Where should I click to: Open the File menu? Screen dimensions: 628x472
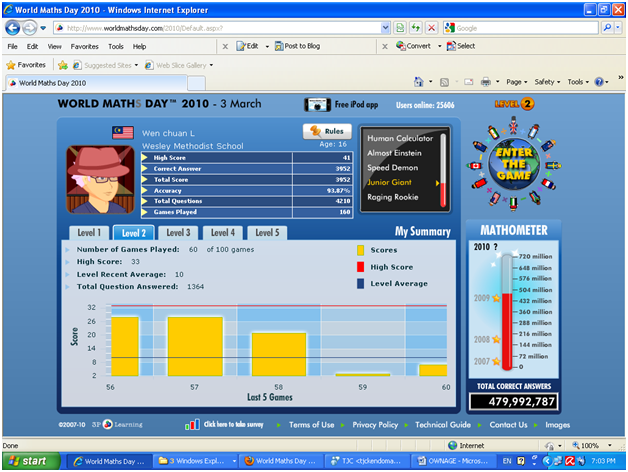[12, 46]
